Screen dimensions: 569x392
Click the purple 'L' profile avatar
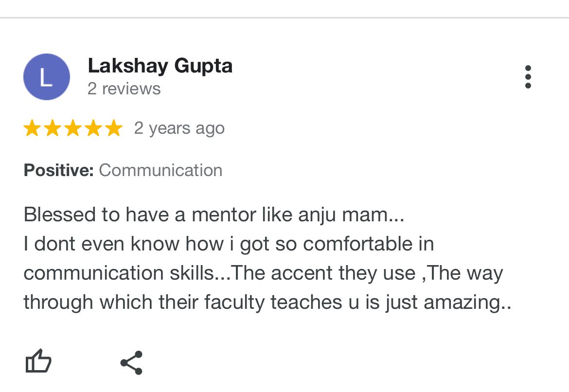[x=47, y=77]
